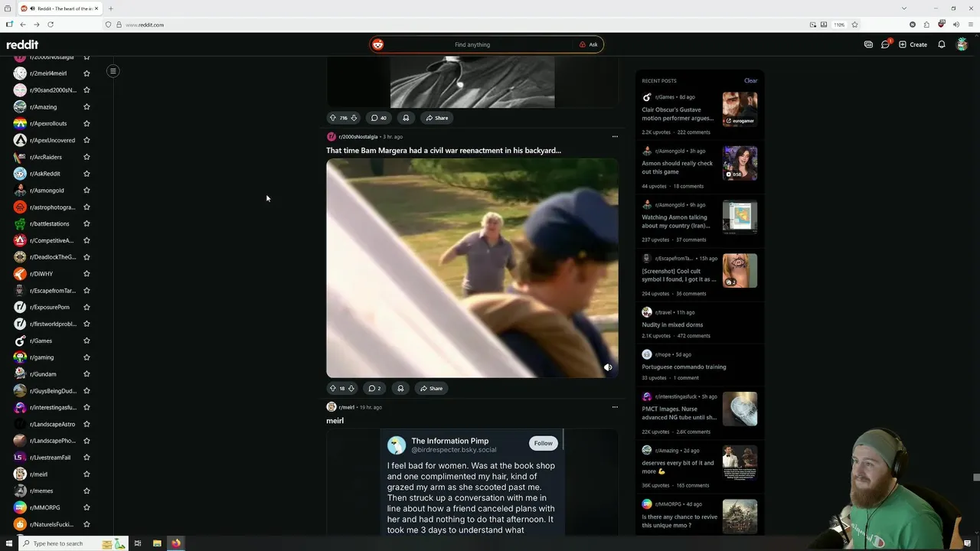Toggle favorite star for r/AskReddit
The width and height of the screenshot is (980, 551).
pyautogui.click(x=87, y=174)
